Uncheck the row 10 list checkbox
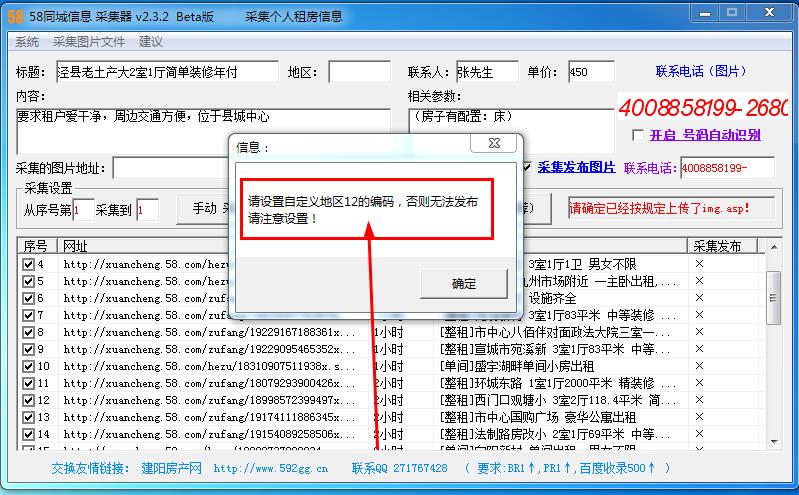The image size is (799, 495). 28,366
